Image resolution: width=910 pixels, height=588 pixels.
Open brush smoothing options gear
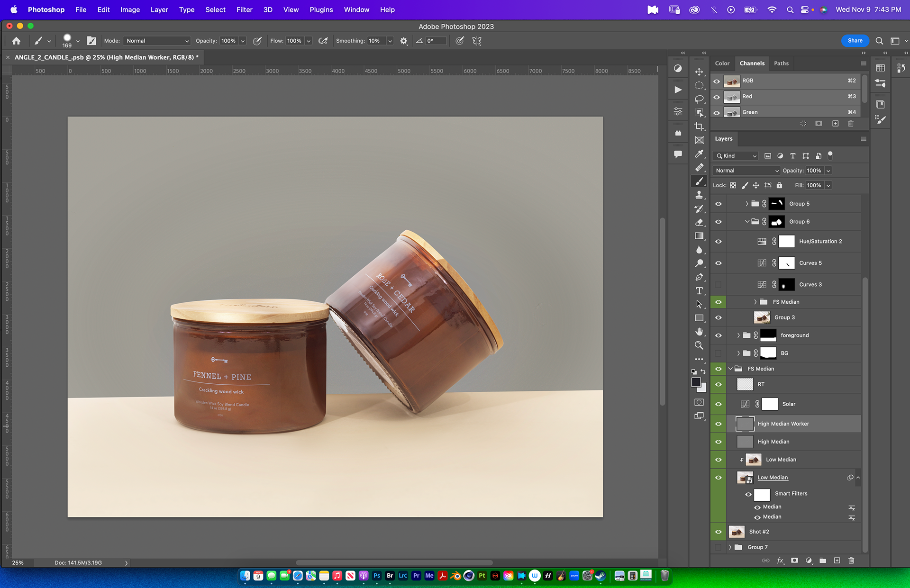point(404,41)
